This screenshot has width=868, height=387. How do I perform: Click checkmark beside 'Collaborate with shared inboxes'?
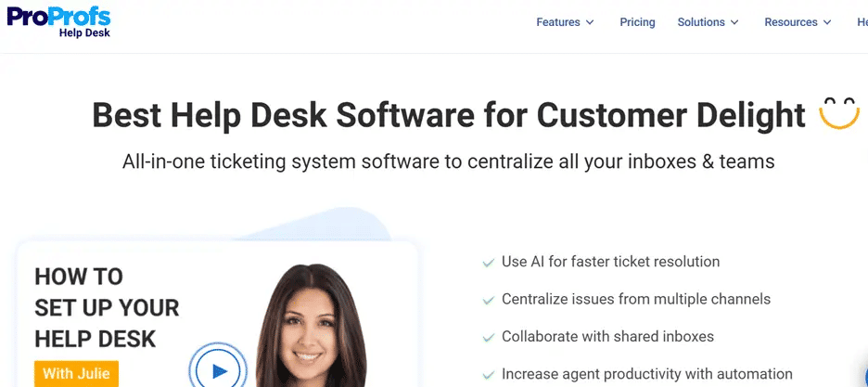click(488, 337)
